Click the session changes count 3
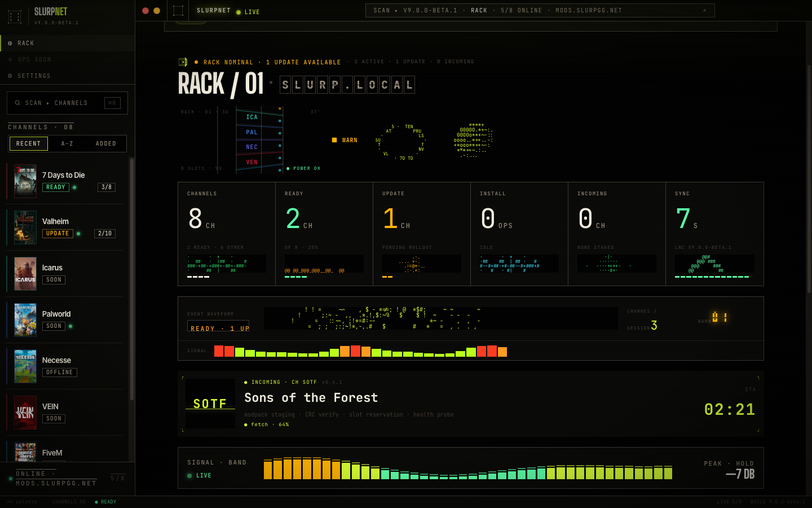This screenshot has width=812, height=508. (x=654, y=325)
